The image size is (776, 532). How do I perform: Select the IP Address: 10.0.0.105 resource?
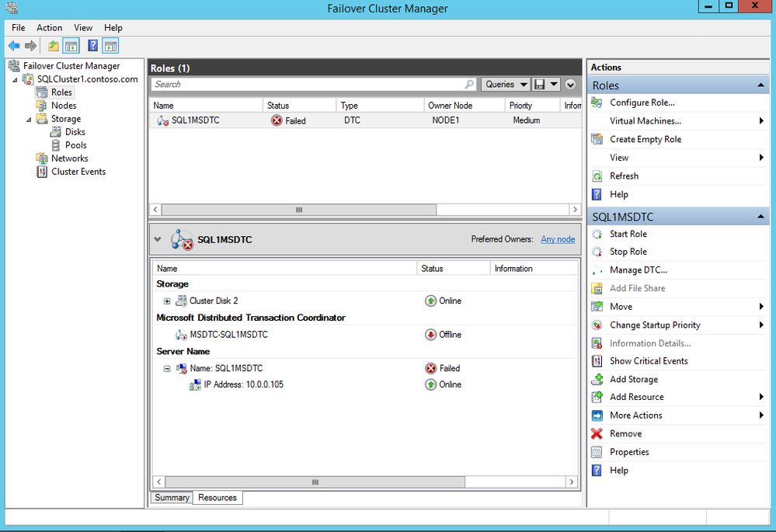[x=243, y=385]
